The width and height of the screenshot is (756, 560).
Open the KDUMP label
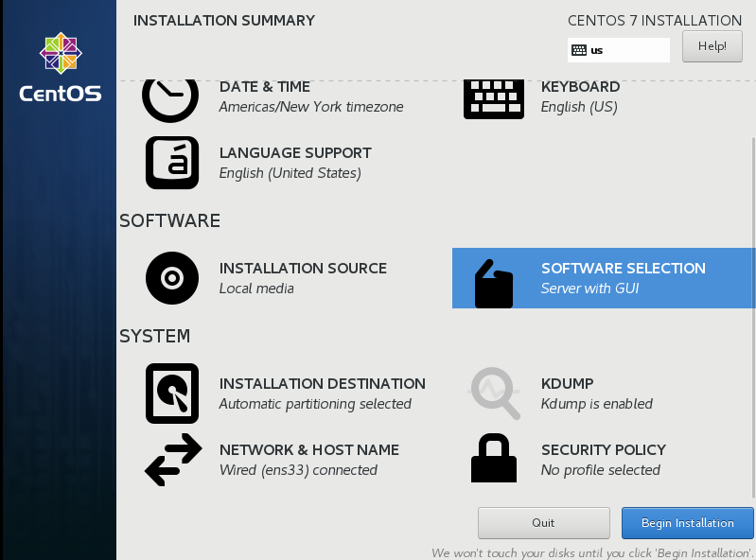[567, 384]
